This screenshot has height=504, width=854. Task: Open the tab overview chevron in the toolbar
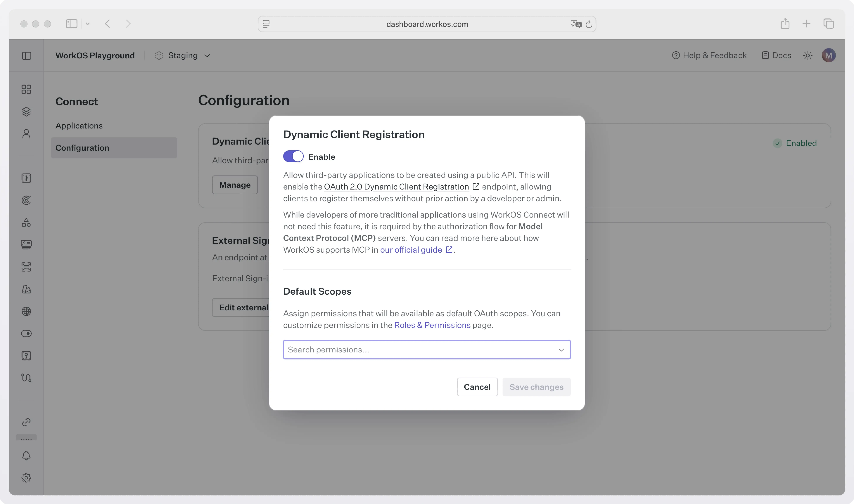coord(88,24)
